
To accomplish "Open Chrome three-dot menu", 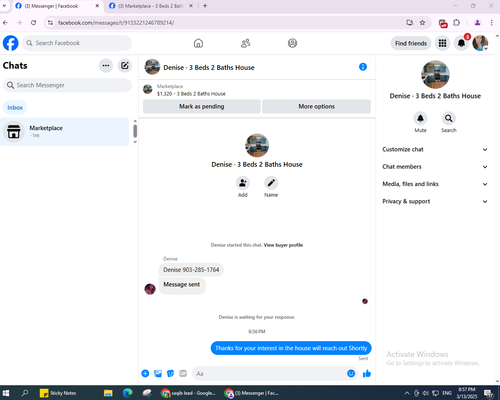I will (492, 23).
